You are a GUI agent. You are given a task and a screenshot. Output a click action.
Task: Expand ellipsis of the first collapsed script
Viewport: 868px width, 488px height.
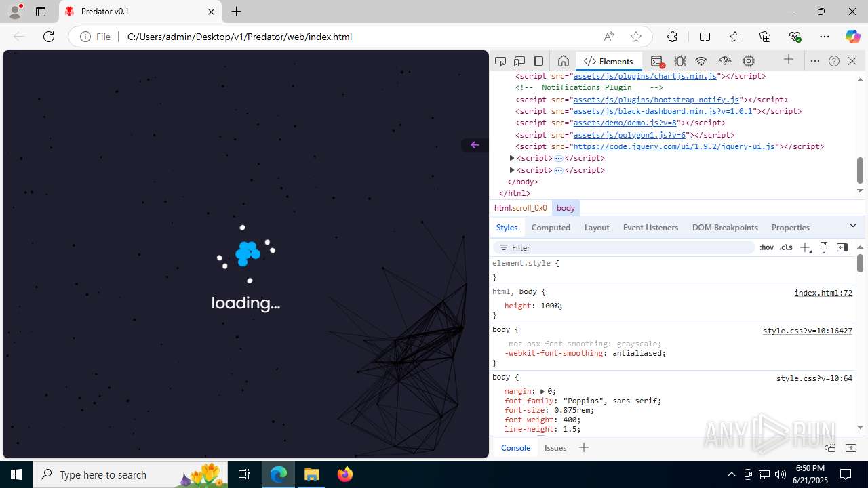(559, 158)
